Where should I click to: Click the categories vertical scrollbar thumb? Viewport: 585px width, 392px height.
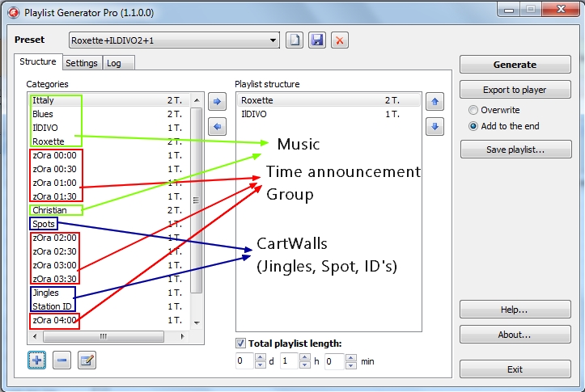pos(197,200)
